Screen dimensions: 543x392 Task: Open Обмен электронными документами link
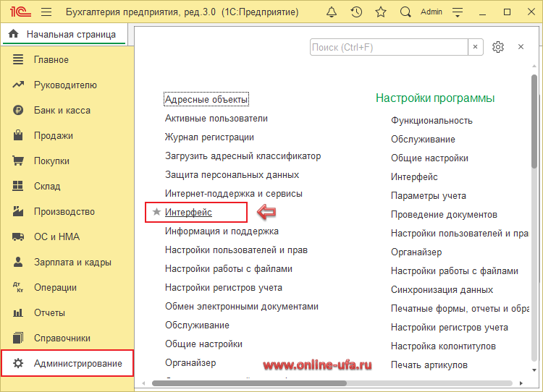pyautogui.click(x=242, y=307)
